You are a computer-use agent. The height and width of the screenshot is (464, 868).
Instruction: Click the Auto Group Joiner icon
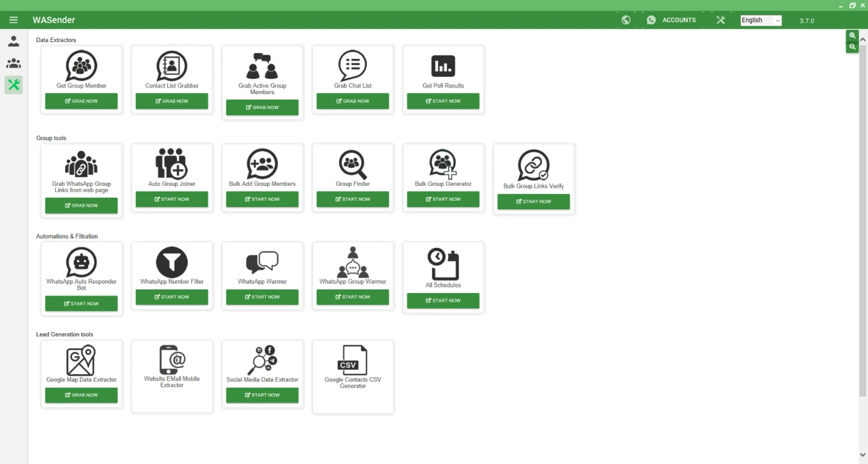(172, 164)
